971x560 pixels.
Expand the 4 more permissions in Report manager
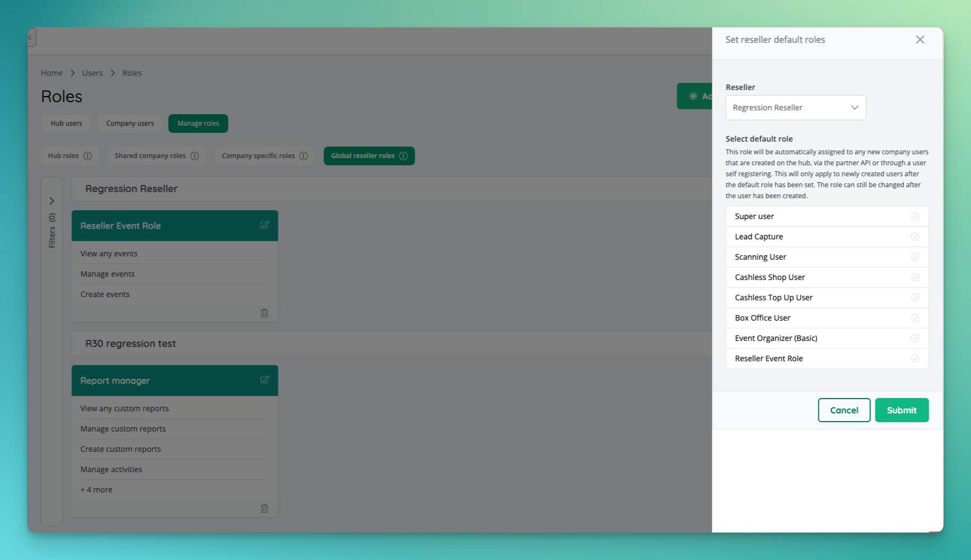coord(96,489)
